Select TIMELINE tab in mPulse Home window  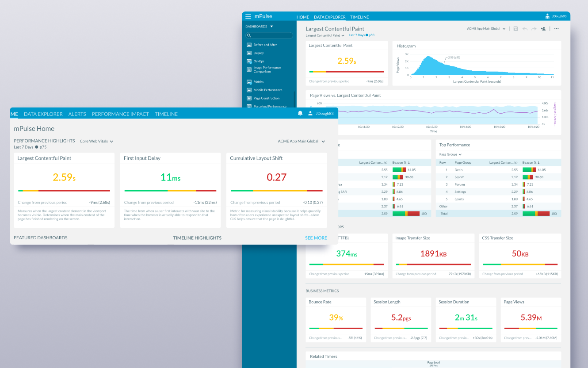click(166, 114)
